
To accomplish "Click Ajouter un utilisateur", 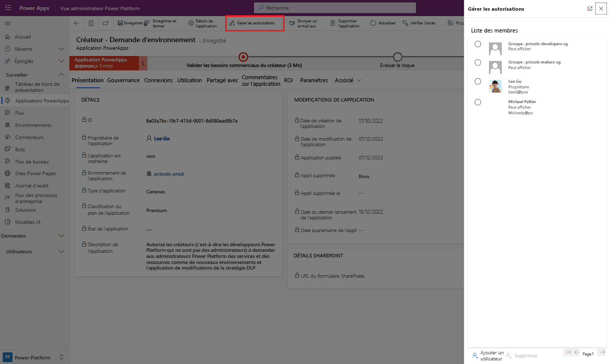I will point(488,355).
